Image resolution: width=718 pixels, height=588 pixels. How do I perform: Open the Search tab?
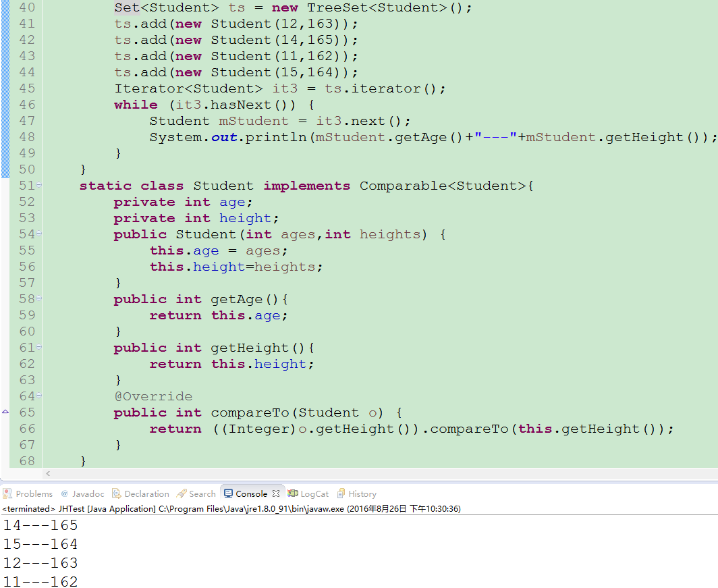pos(196,493)
